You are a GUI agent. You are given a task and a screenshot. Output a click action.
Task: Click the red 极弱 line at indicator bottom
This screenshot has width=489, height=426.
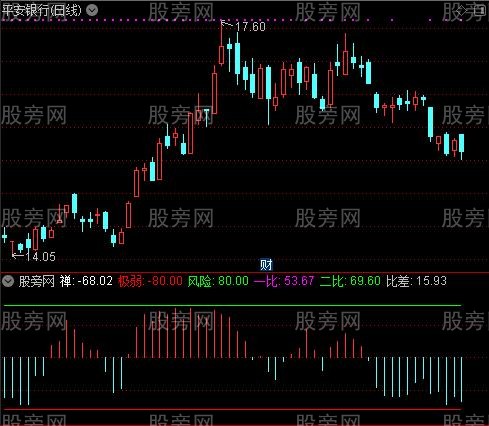click(x=232, y=409)
